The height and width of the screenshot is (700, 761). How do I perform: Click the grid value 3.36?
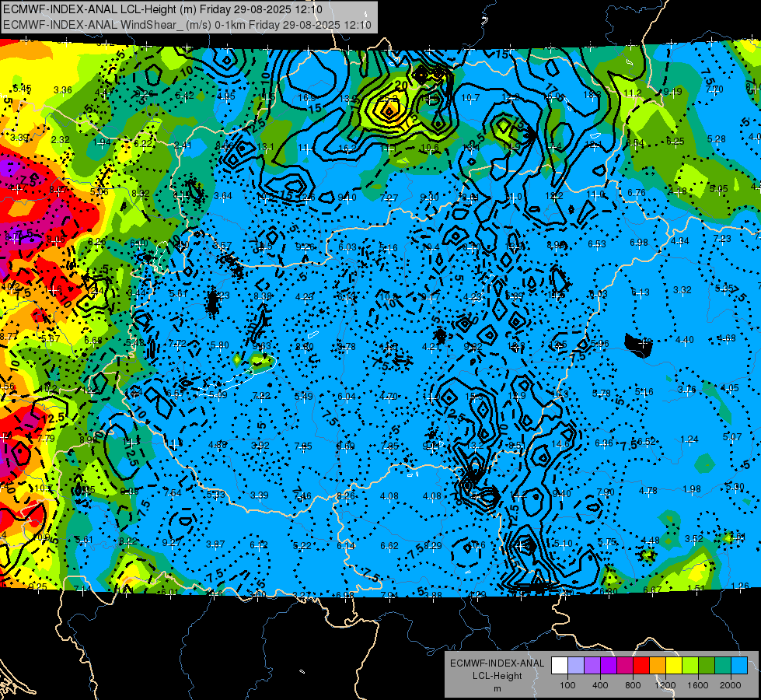[63, 90]
